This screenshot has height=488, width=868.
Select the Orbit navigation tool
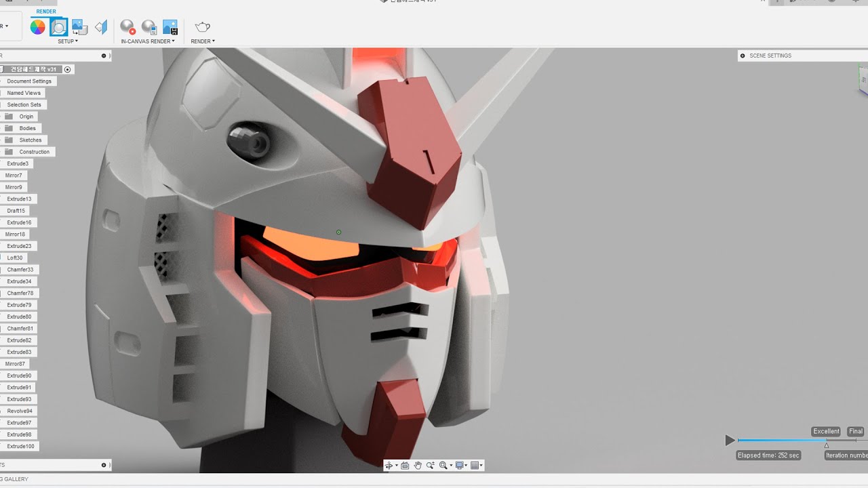tap(389, 466)
